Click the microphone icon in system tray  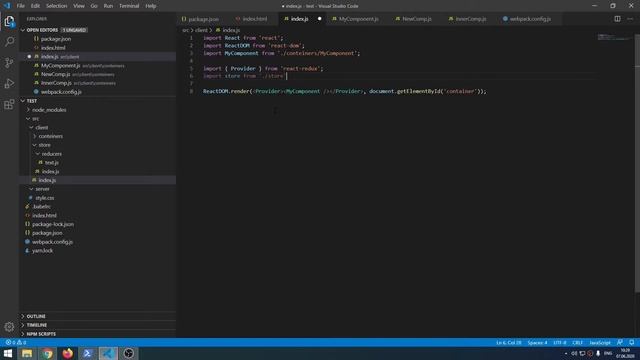[598, 353]
